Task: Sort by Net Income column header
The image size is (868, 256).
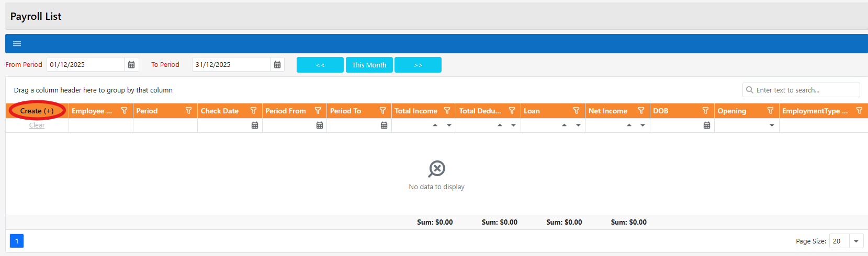Action: point(608,111)
